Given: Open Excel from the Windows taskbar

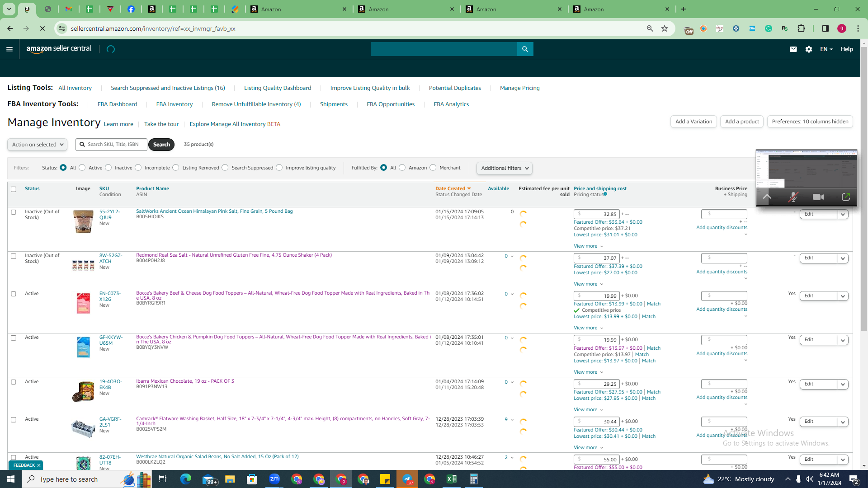Looking at the screenshot, I should [451, 479].
